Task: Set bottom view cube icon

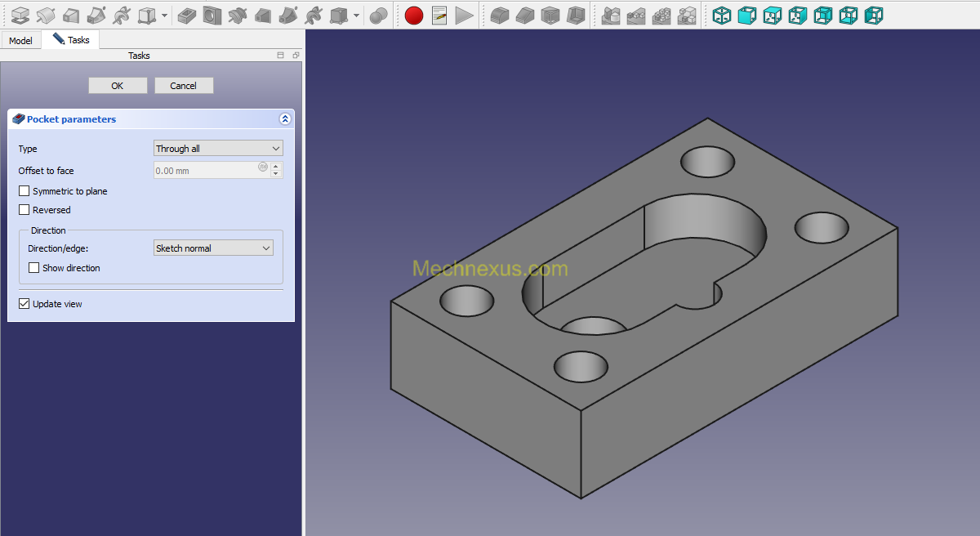Action: pos(849,15)
